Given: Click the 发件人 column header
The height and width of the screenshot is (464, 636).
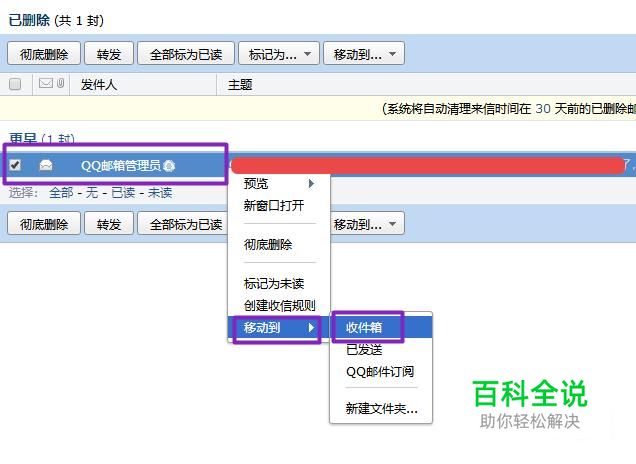Looking at the screenshot, I should (x=99, y=84).
